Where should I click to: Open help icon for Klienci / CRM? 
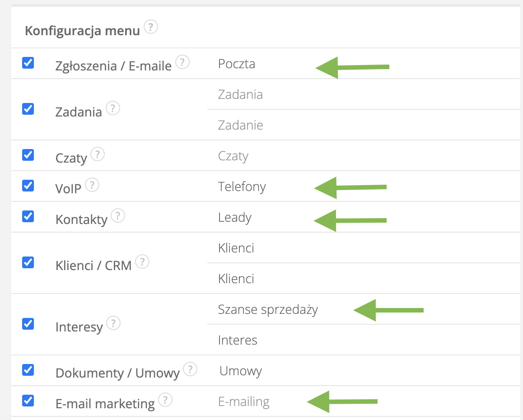tap(142, 262)
